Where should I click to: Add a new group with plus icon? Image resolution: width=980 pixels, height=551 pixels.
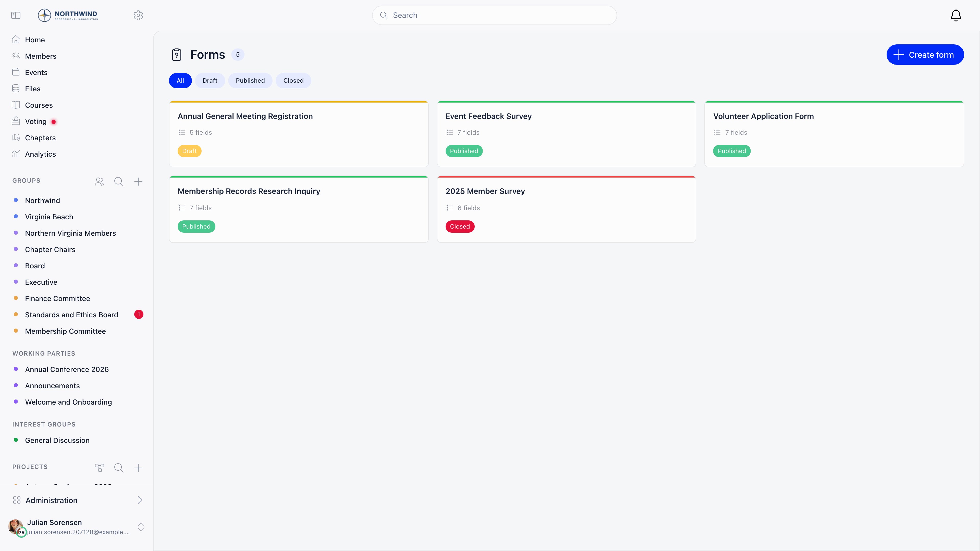point(138,182)
